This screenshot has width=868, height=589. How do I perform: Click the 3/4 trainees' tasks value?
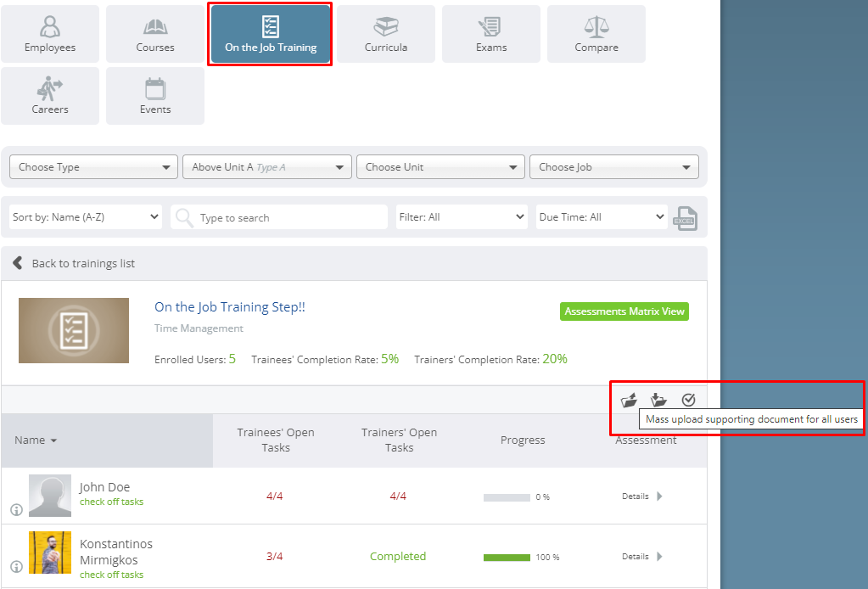tap(275, 557)
